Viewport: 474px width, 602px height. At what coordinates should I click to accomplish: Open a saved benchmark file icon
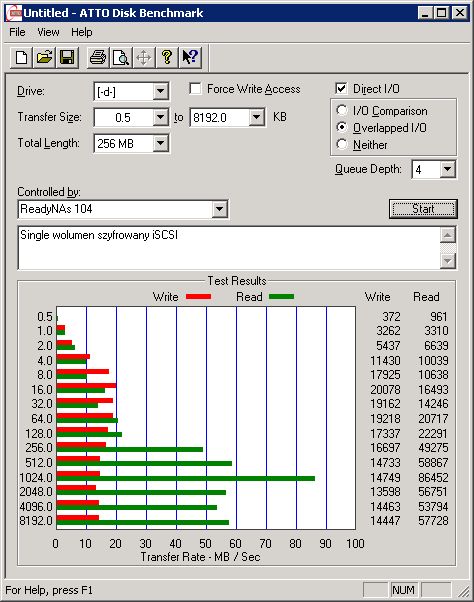point(44,58)
